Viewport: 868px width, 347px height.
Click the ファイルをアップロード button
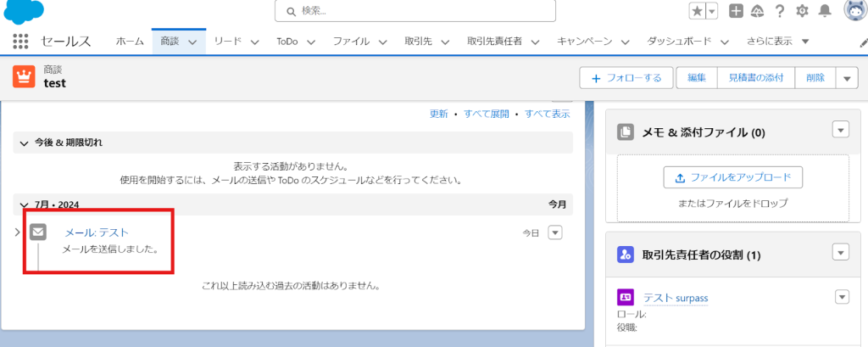732,177
